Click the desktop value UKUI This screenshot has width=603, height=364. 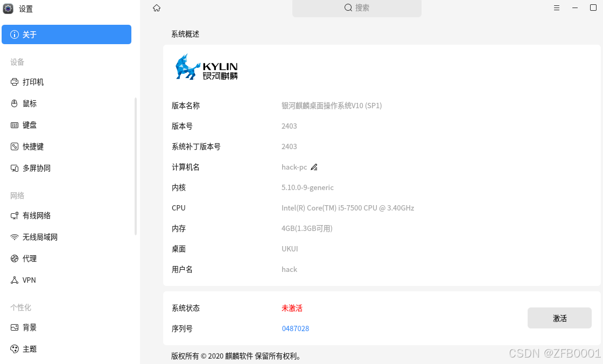coord(290,249)
